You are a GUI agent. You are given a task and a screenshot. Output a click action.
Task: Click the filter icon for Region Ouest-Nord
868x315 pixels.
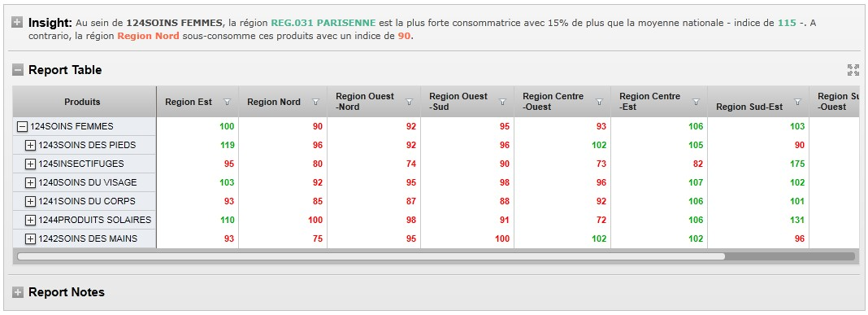pyautogui.click(x=410, y=102)
